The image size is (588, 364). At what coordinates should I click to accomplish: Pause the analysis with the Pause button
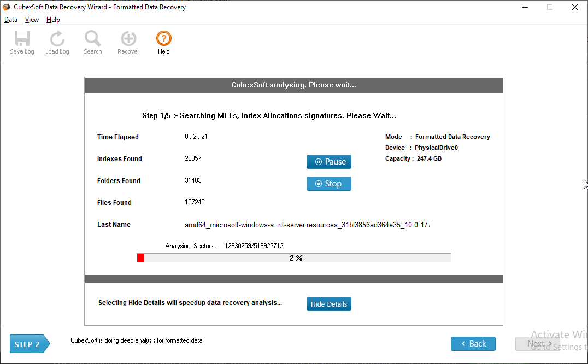329,162
